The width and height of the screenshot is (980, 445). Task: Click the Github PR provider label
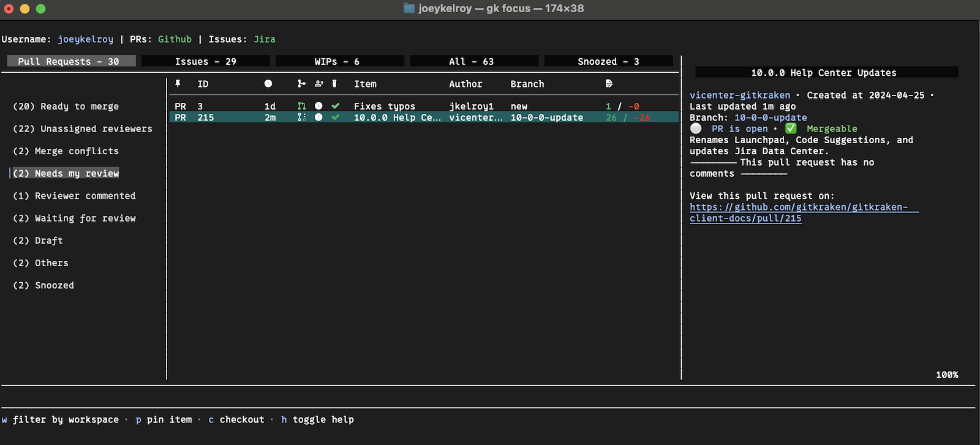click(x=175, y=39)
